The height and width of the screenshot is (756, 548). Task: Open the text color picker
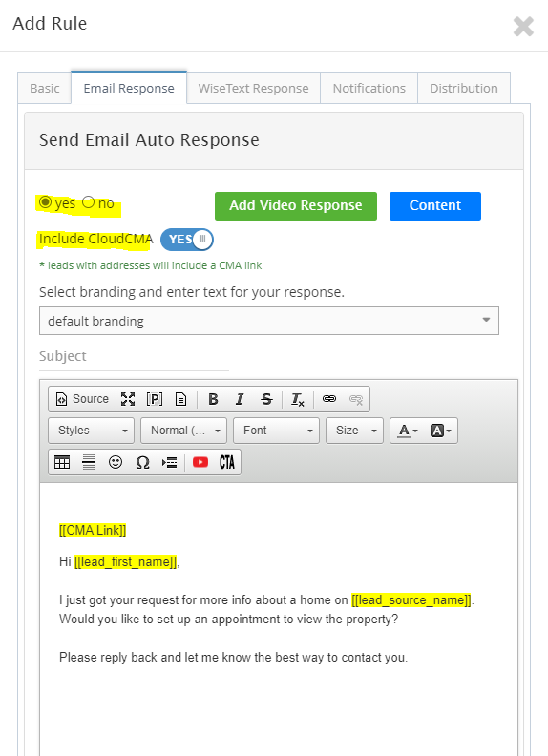coord(407,430)
